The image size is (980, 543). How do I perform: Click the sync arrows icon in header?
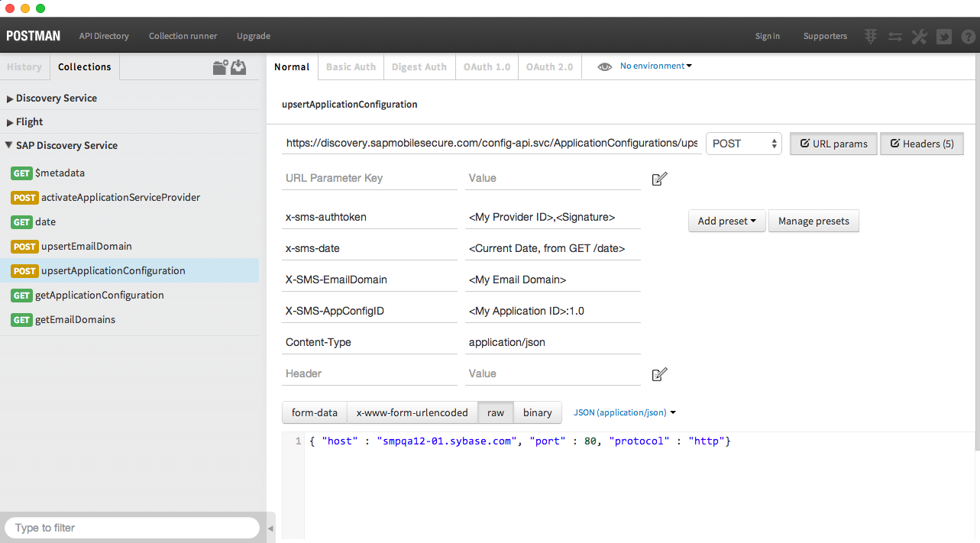(895, 36)
